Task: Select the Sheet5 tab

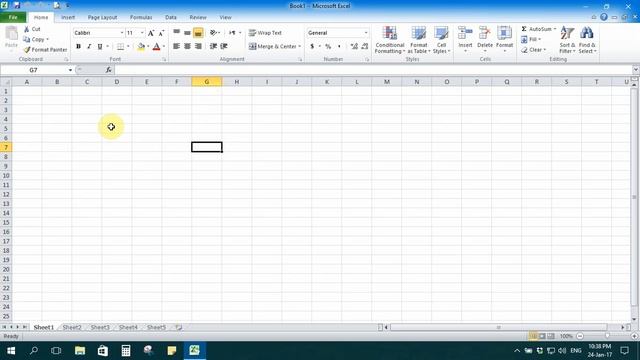Action: 156,327
